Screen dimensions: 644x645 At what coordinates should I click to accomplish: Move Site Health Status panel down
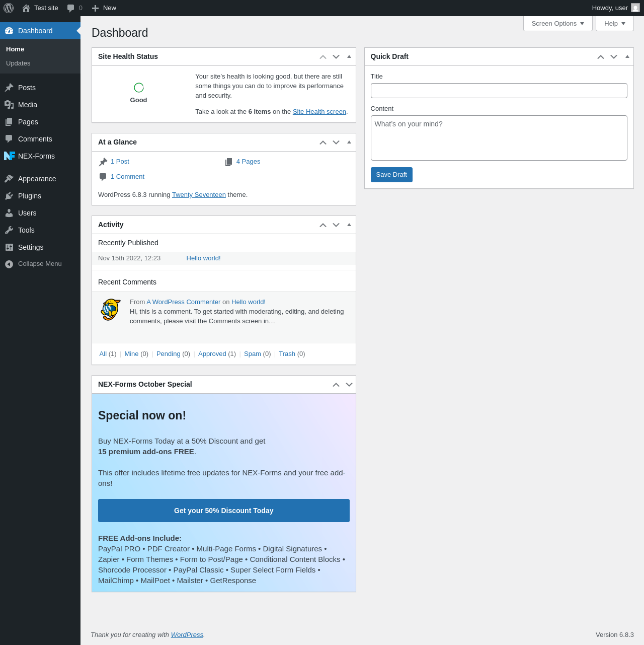point(336,57)
